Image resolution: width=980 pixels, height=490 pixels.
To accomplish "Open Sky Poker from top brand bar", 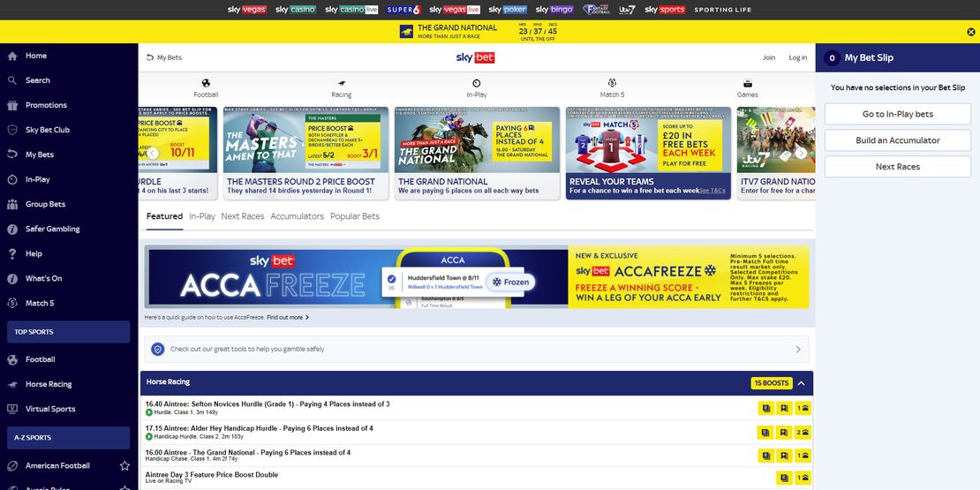I will [x=508, y=10].
